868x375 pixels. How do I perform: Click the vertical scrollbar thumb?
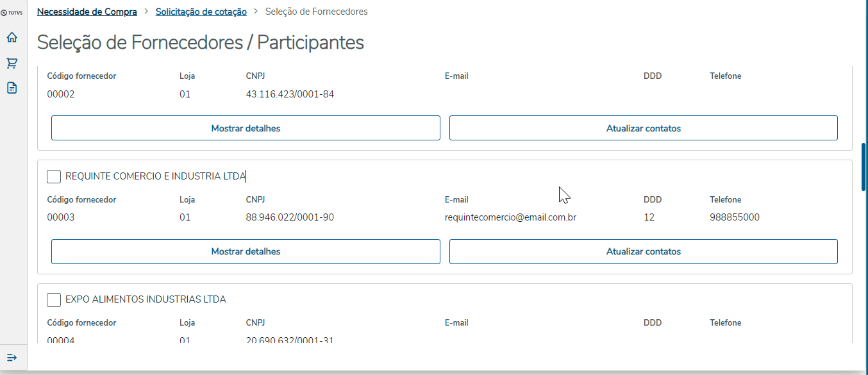tap(864, 167)
